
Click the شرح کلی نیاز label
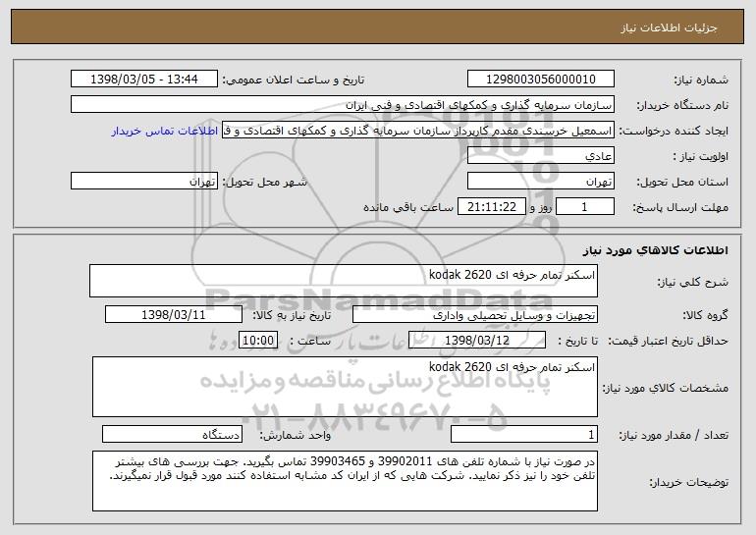pos(693,283)
